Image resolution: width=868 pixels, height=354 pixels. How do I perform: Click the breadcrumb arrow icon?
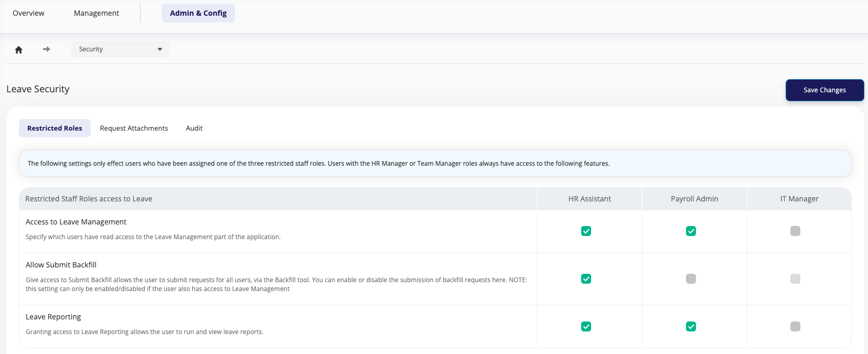click(x=47, y=49)
